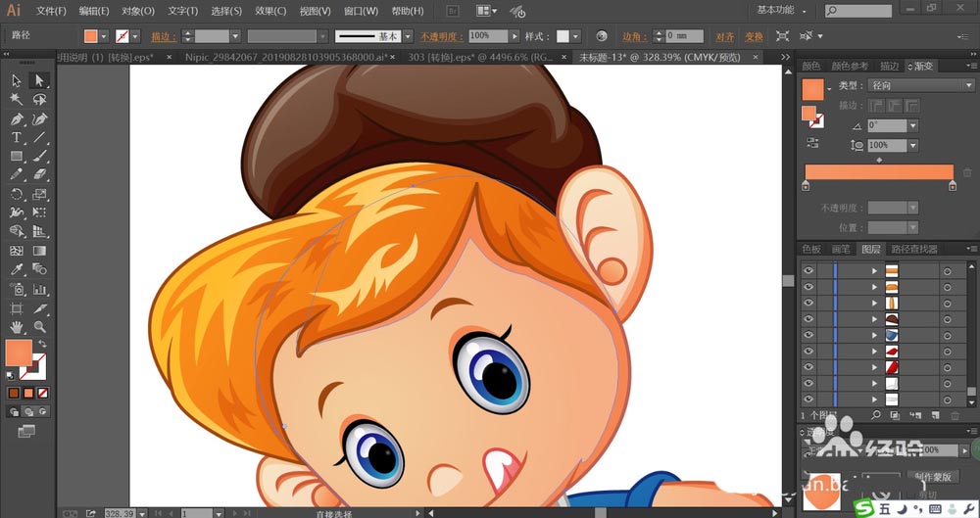The width and height of the screenshot is (980, 518).
Task: Expand the brown hair thumbnail layer
Action: [874, 319]
